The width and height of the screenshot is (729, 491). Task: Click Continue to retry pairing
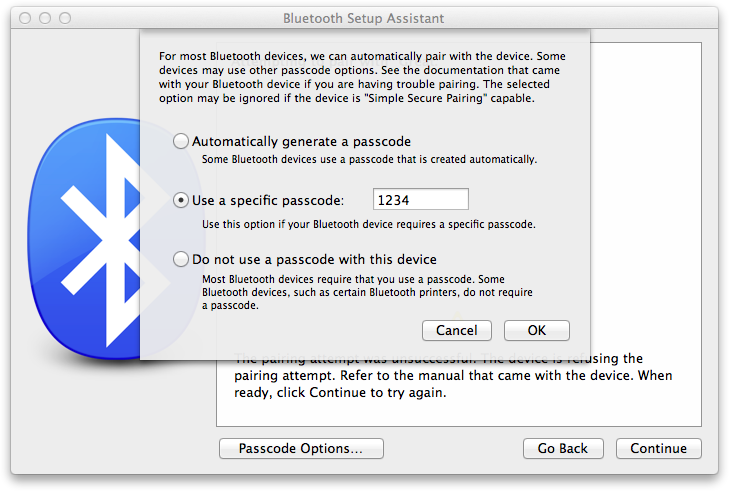click(x=658, y=448)
